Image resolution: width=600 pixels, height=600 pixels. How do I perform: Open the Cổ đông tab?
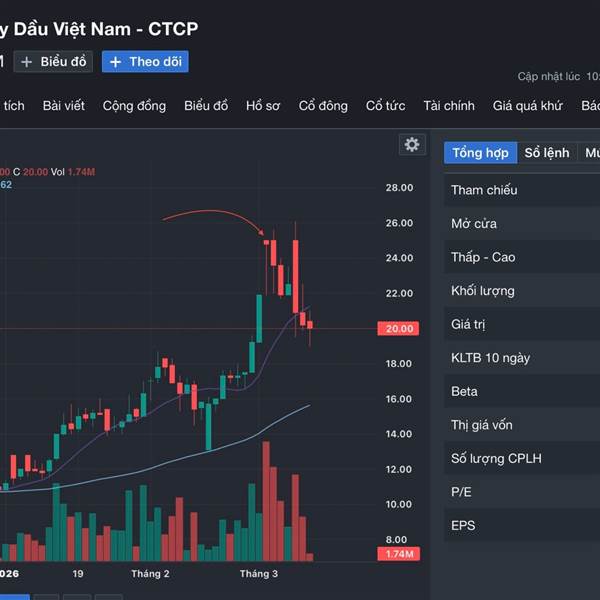pyautogui.click(x=323, y=106)
